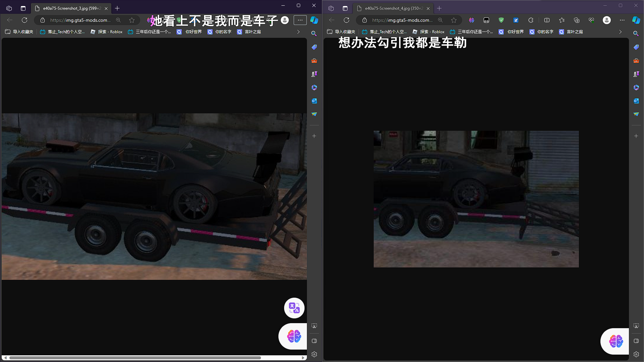Click the floating brain assistant in right window

pos(615,341)
